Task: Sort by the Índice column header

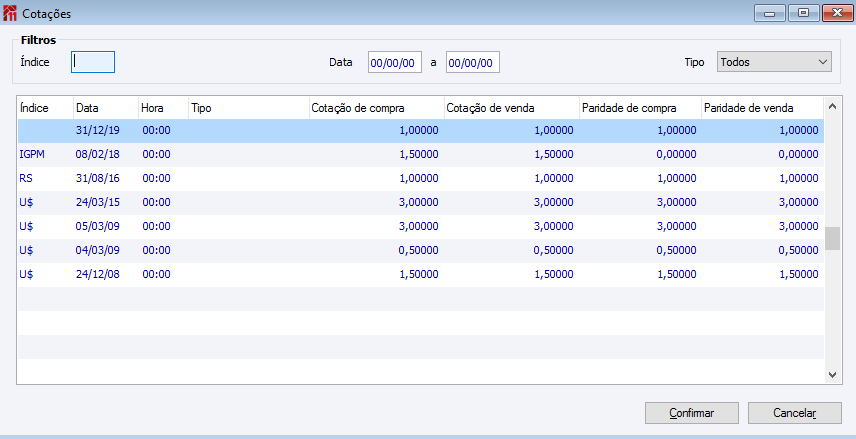Action: tap(45, 108)
